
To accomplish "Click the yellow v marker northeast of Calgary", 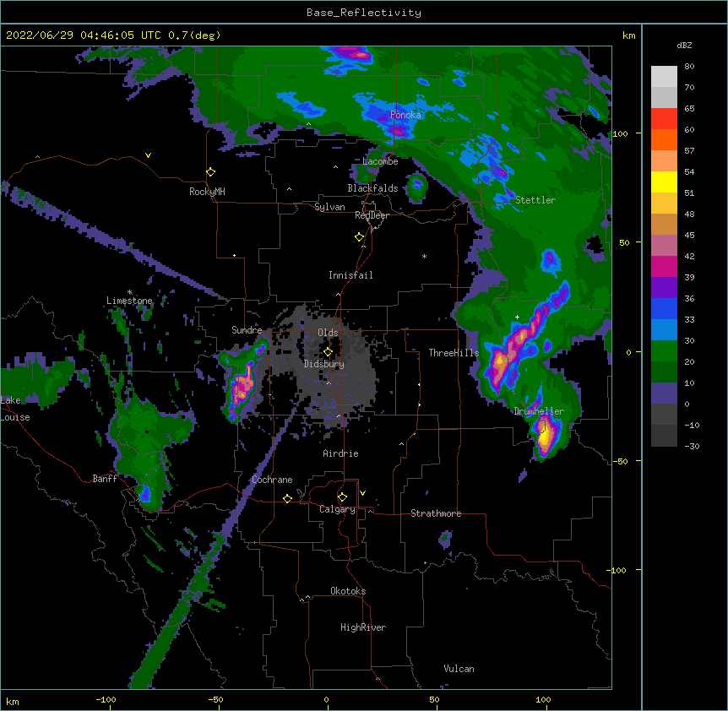I will click(x=362, y=493).
